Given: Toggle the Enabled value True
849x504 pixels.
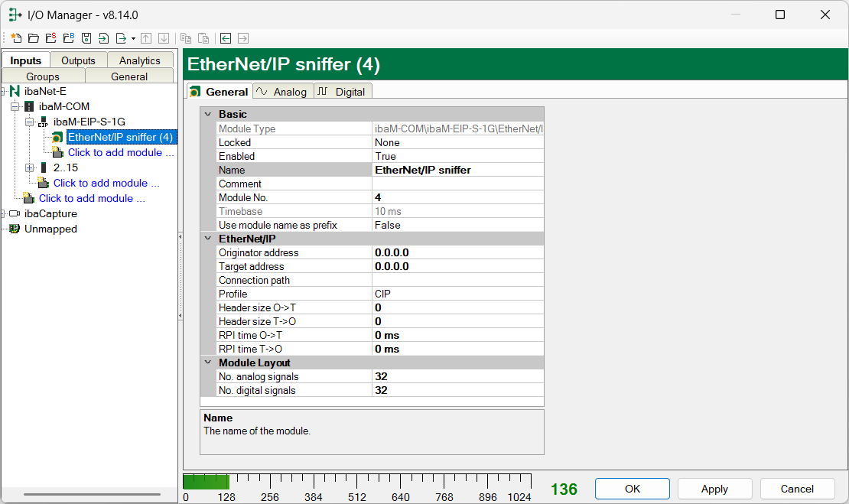Looking at the screenshot, I should coord(457,156).
